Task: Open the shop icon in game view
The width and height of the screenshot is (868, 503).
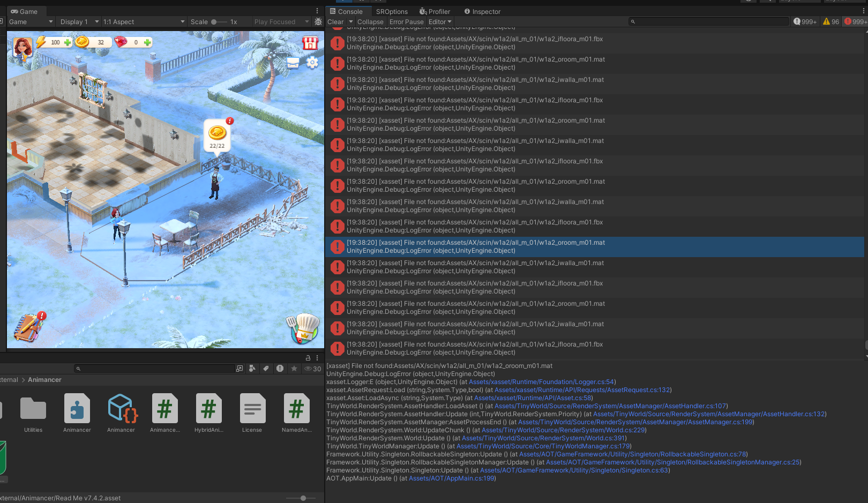Action: pyautogui.click(x=310, y=43)
